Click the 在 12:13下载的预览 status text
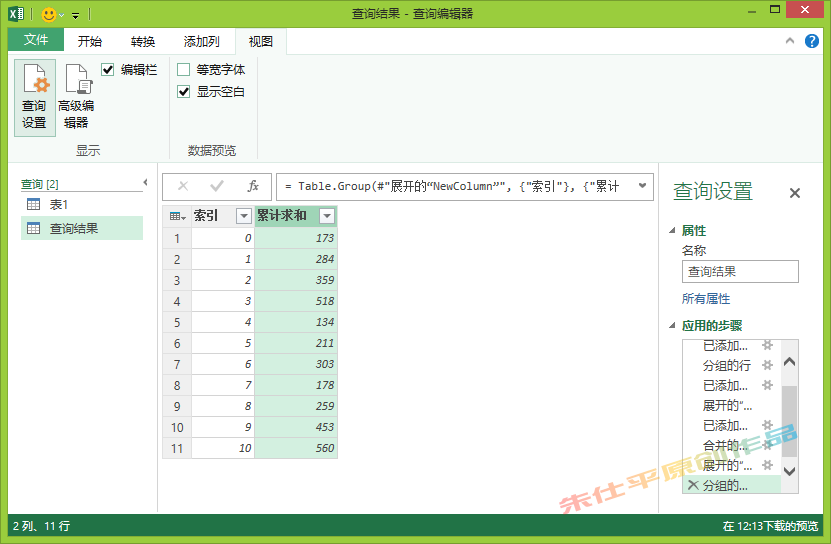The height and width of the screenshot is (544, 831). (770, 526)
